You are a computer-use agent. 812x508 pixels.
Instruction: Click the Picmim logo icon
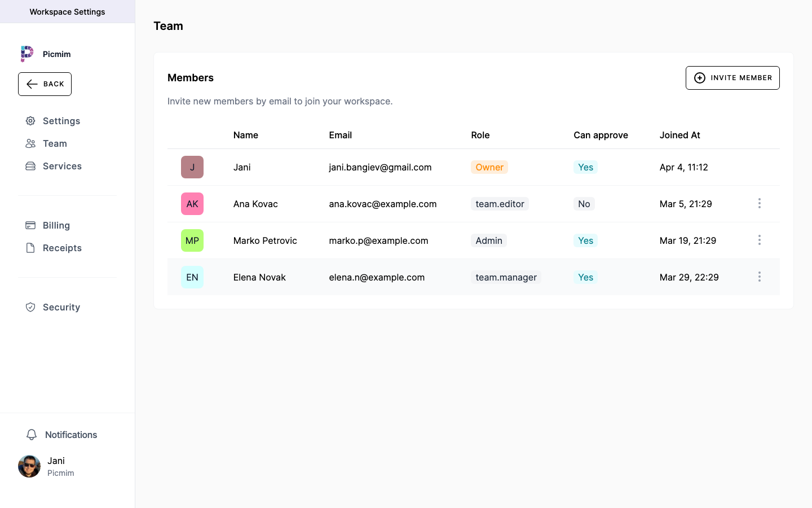click(27, 54)
